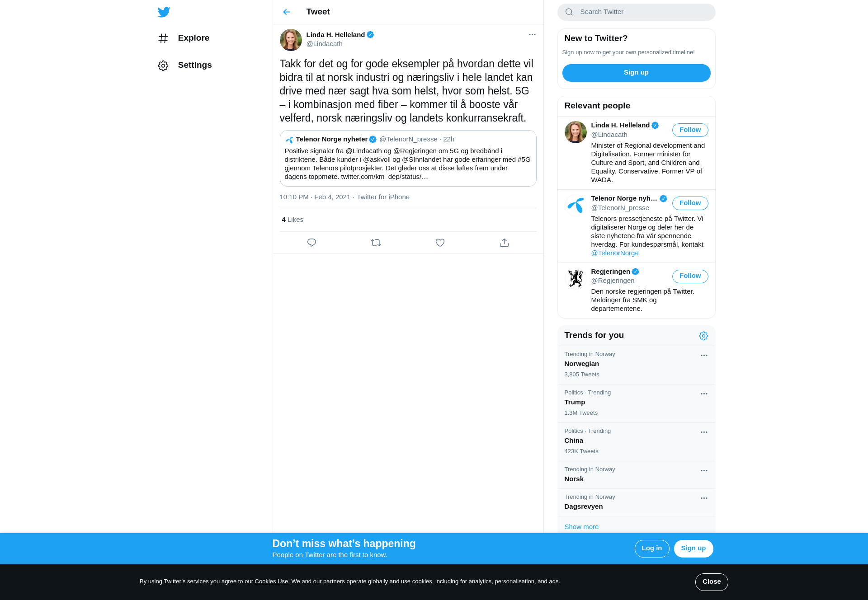Viewport: 868px width, 600px height.
Task: Like the tweet with the heart icon
Action: point(440,243)
